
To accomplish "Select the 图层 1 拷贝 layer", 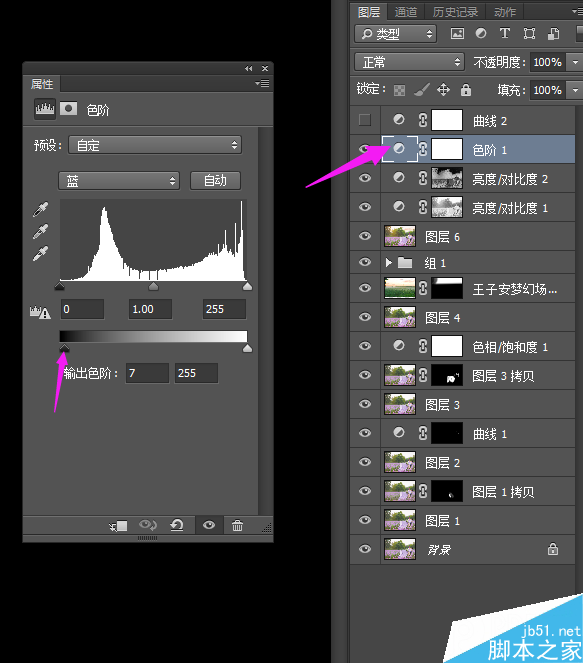I will click(463, 491).
